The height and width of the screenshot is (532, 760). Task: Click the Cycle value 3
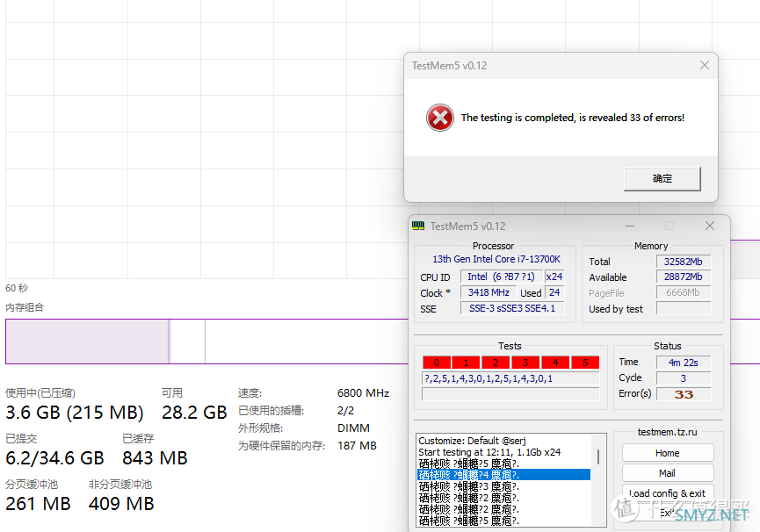684,378
